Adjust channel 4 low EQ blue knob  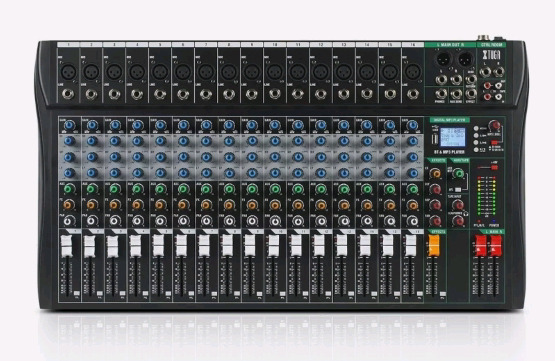point(138,173)
